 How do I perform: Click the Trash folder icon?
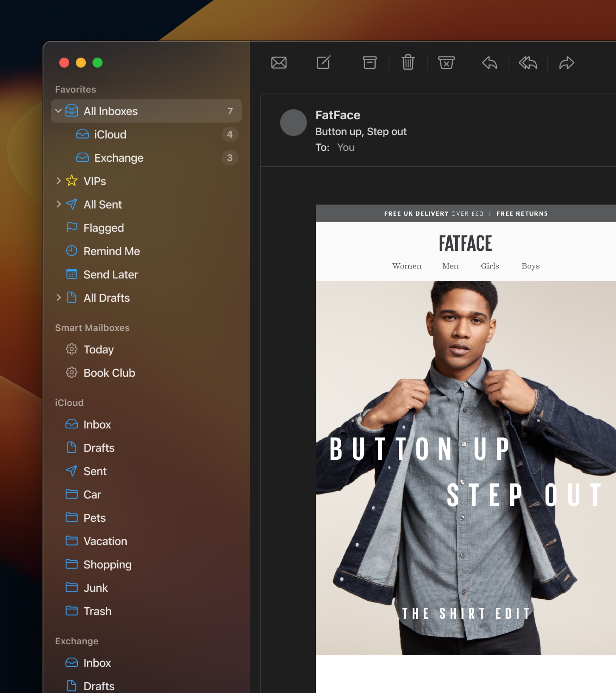click(71, 611)
